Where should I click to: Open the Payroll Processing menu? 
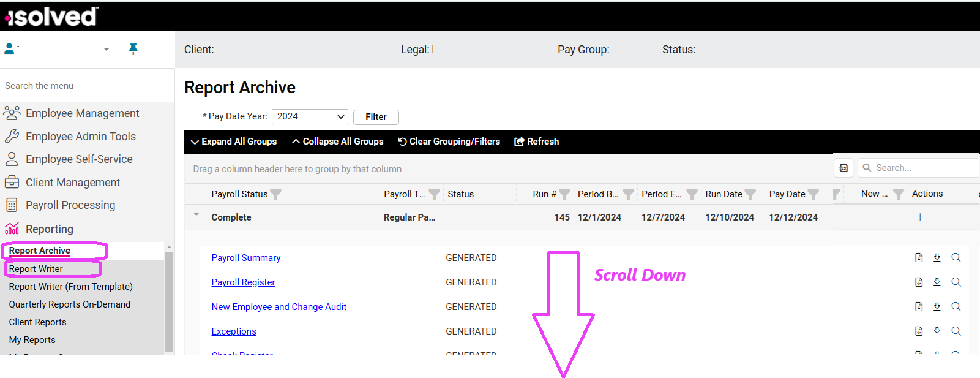click(x=70, y=205)
